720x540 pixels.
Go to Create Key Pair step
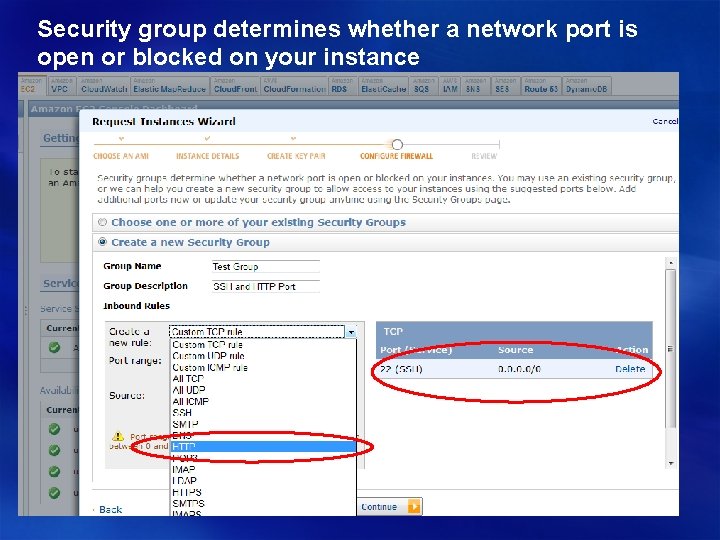pyautogui.click(x=296, y=156)
